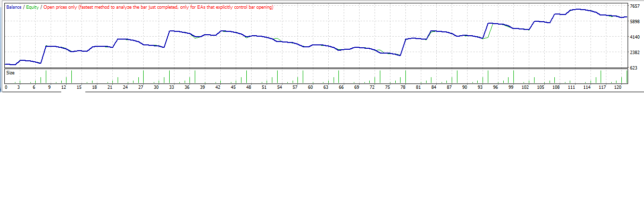Viewport: 644px width, 222px height.
Task: Select the 5898 value on the vertical axis
Action: [x=635, y=21]
